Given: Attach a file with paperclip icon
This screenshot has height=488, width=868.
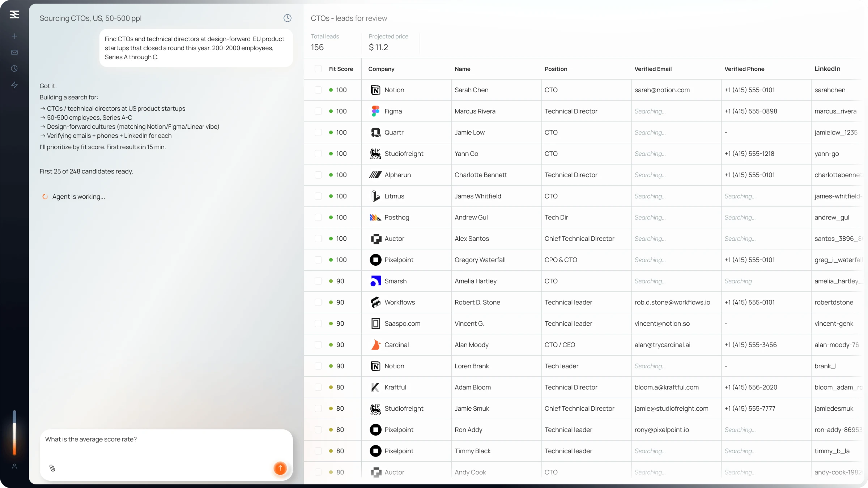Looking at the screenshot, I should (x=52, y=468).
